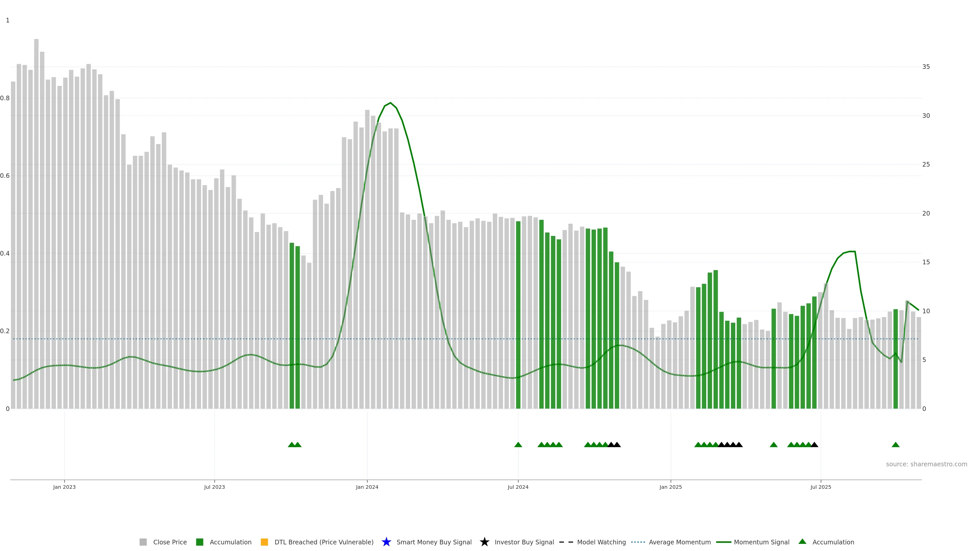This screenshot has height=551, width=980.
Task: Click the blue Smart Money Buy Signal star
Action: coord(386,542)
